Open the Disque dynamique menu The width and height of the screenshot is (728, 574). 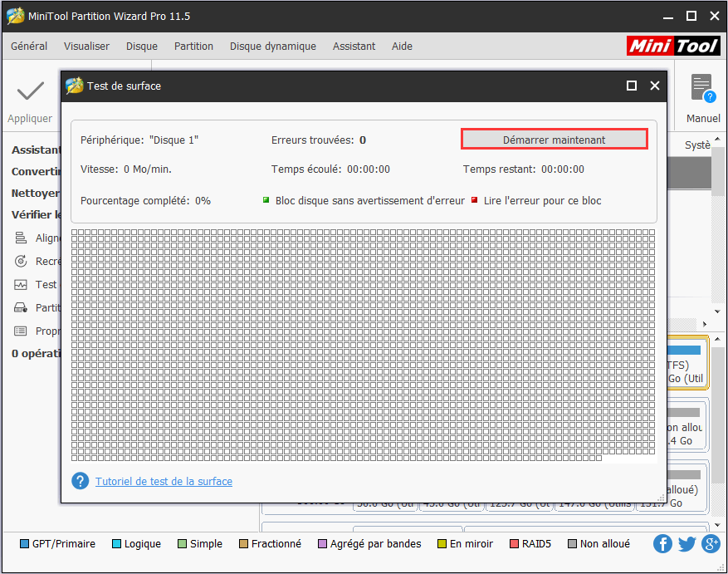click(273, 46)
